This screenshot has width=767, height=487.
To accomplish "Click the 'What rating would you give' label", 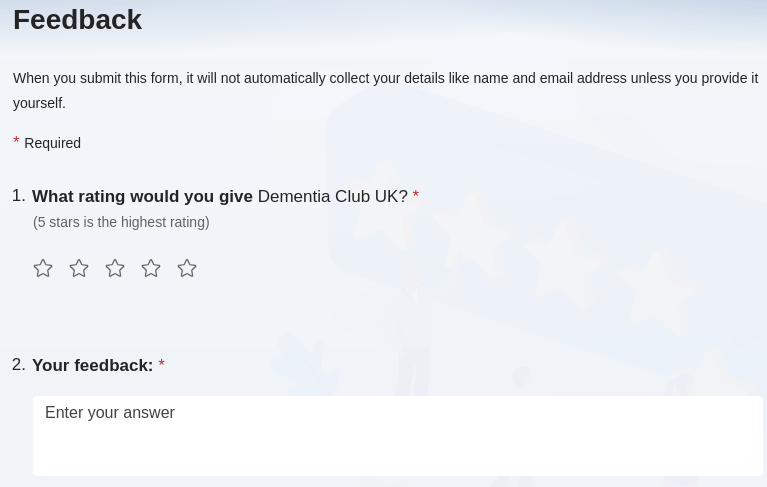I will [142, 197].
